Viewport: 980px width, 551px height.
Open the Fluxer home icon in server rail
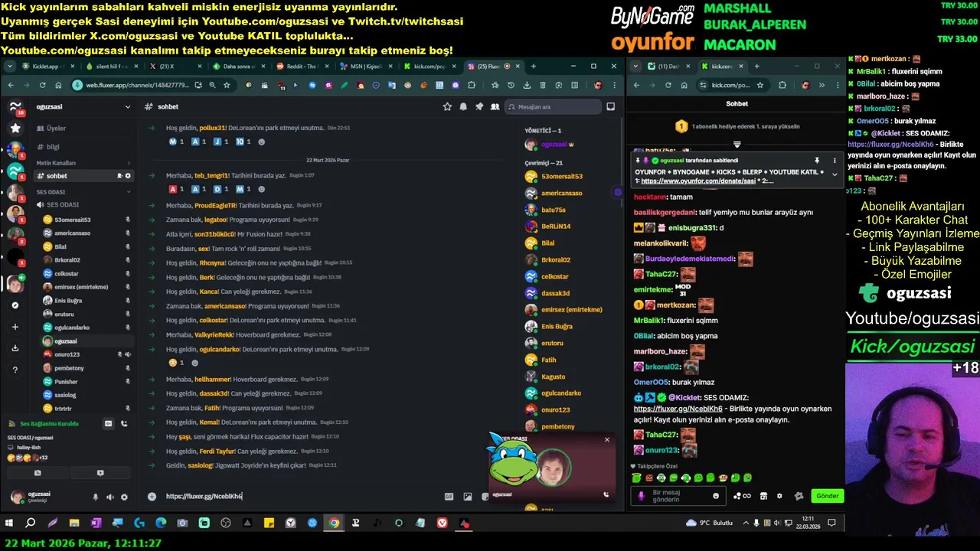(x=15, y=108)
